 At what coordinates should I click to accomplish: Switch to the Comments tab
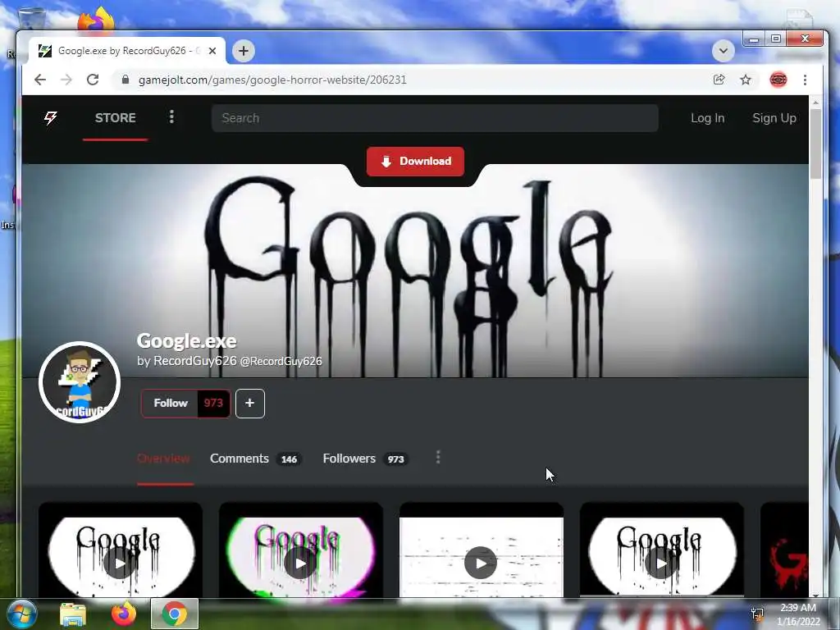(256, 459)
